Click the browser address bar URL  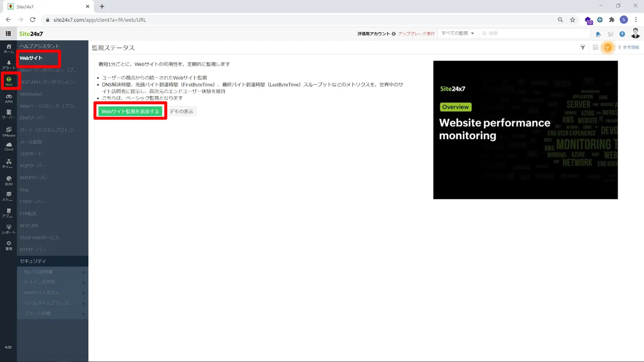100,20
